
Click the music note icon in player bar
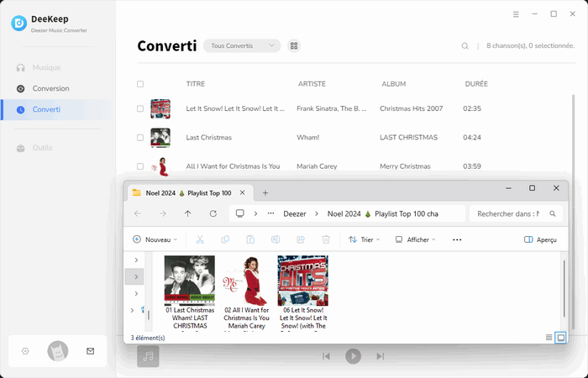148,356
